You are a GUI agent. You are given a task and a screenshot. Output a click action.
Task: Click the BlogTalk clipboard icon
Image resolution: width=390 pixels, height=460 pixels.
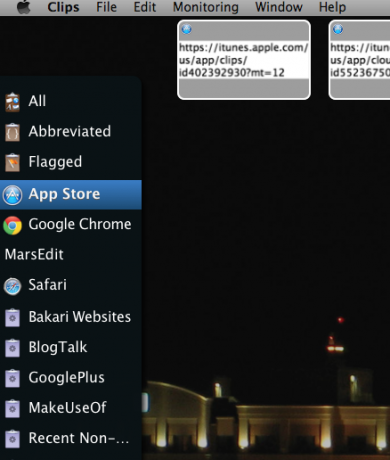12,348
